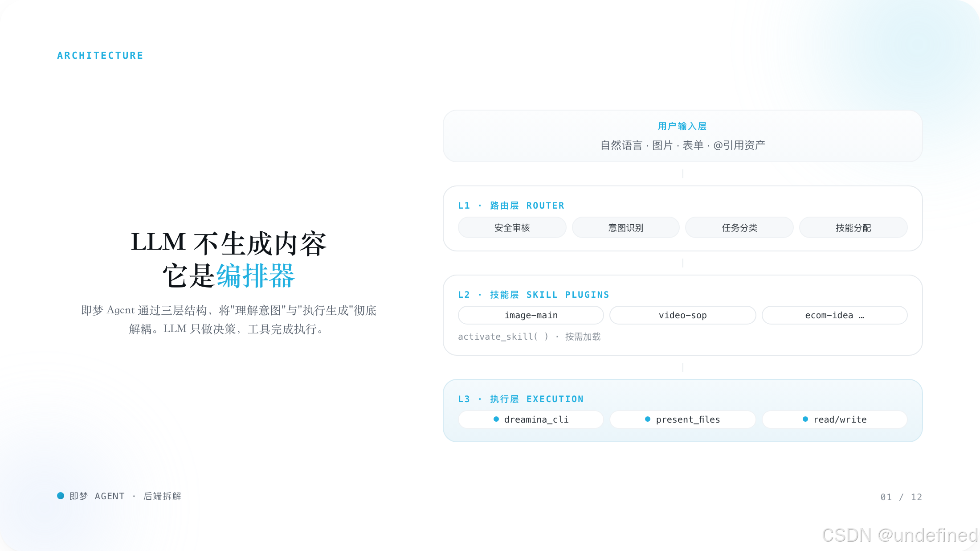Click the 安全审核 pill
The image size is (980, 551).
pos(512,227)
